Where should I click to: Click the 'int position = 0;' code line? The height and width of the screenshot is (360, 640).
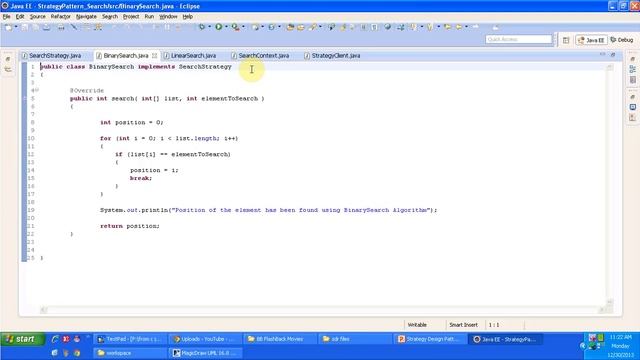[131, 122]
